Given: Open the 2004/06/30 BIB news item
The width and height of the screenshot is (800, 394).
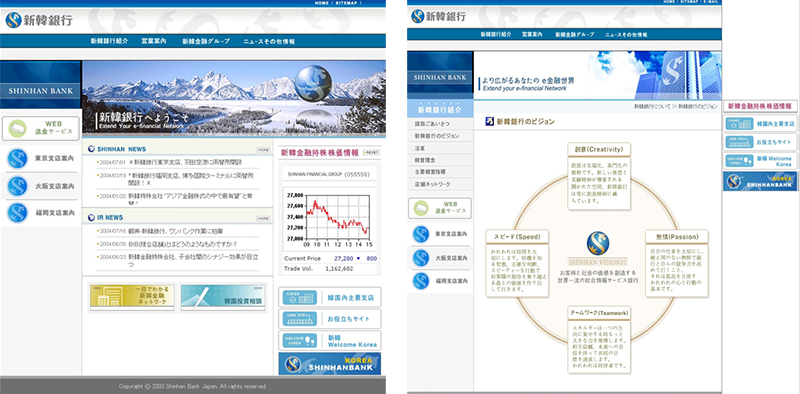Looking at the screenshot, I should pyautogui.click(x=182, y=244).
